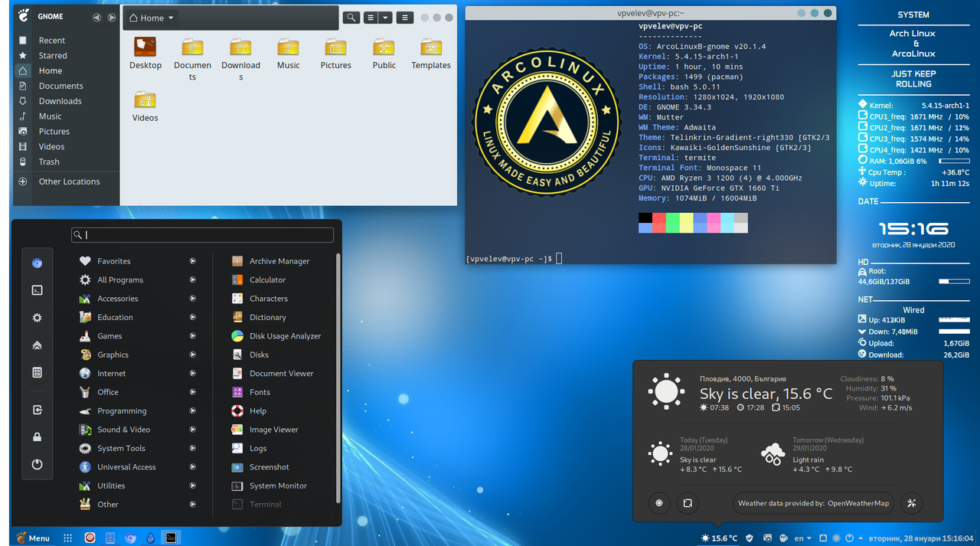This screenshot has width=980, height=546.
Task: Click the search icon in Files toolbar
Action: click(351, 18)
